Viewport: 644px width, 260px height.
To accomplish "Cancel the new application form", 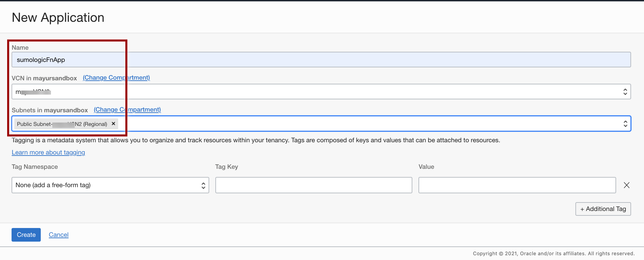I will pos(59,235).
